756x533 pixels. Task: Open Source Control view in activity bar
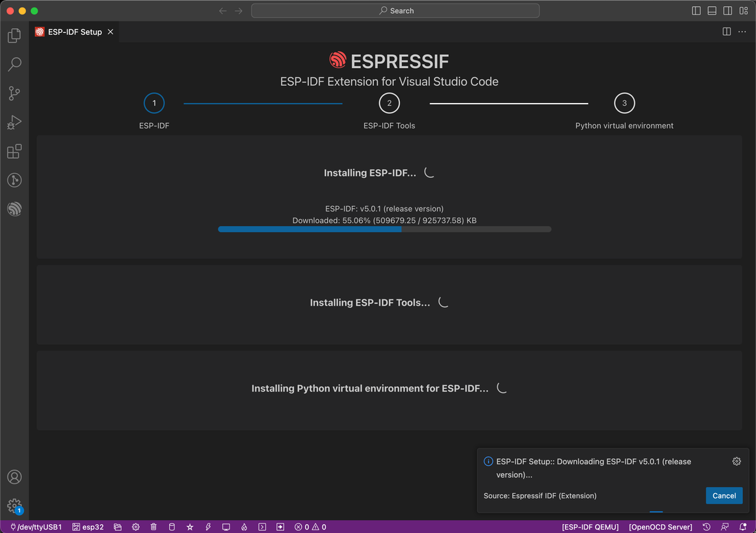(x=14, y=93)
